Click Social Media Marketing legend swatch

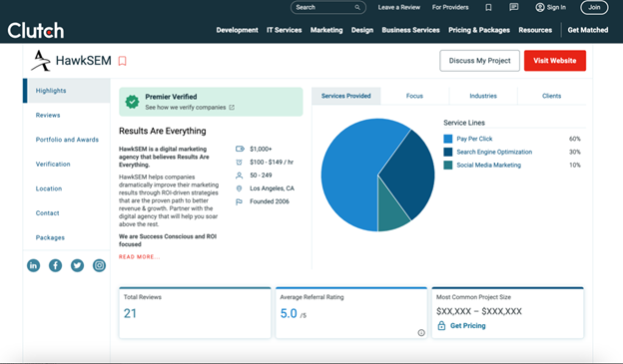447,165
